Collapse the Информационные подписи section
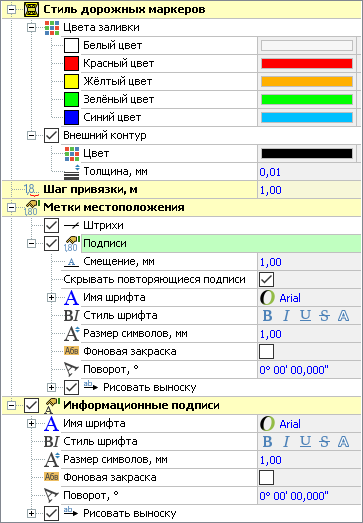The width and height of the screenshot is (363, 523). 12,406
